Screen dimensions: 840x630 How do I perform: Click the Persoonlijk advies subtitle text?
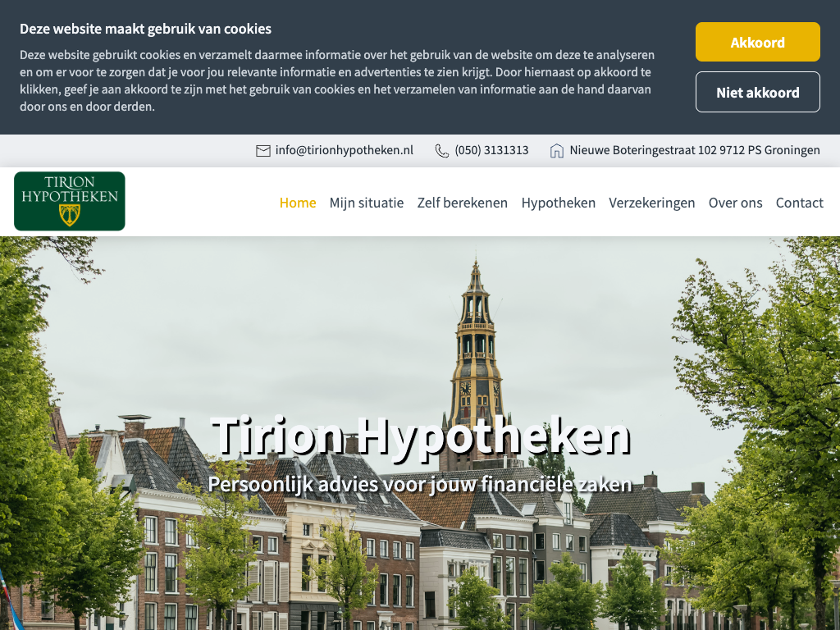[420, 484]
